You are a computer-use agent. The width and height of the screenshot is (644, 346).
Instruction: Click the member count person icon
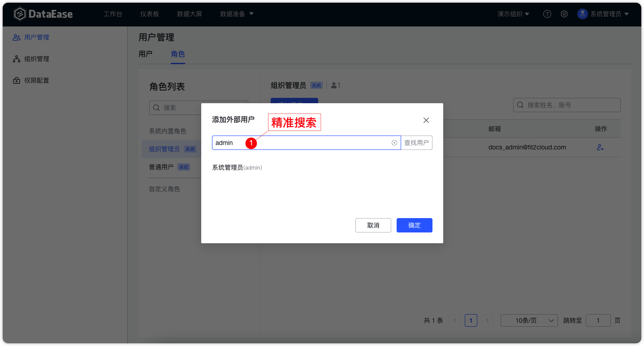click(334, 85)
